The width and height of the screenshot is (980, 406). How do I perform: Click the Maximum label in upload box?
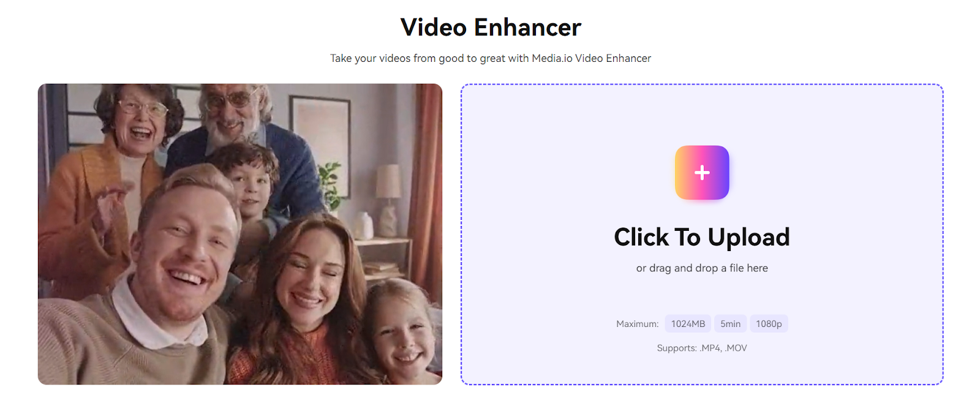coord(637,324)
